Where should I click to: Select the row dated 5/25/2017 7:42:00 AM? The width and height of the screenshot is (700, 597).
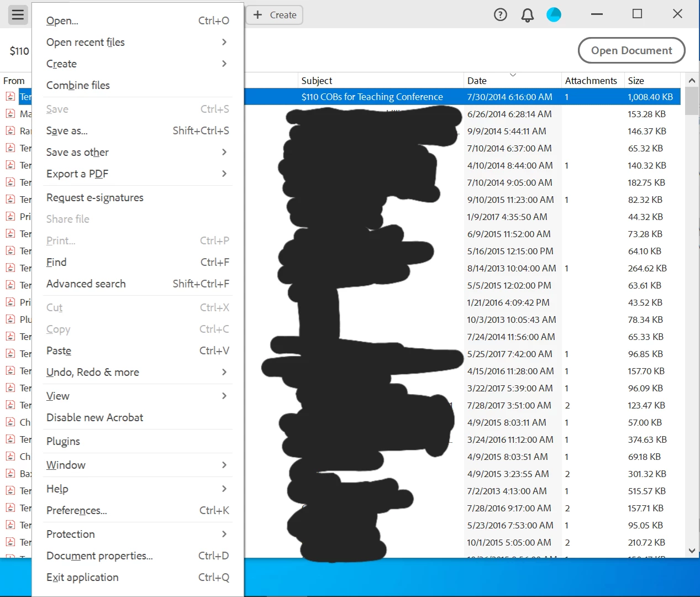(462, 354)
